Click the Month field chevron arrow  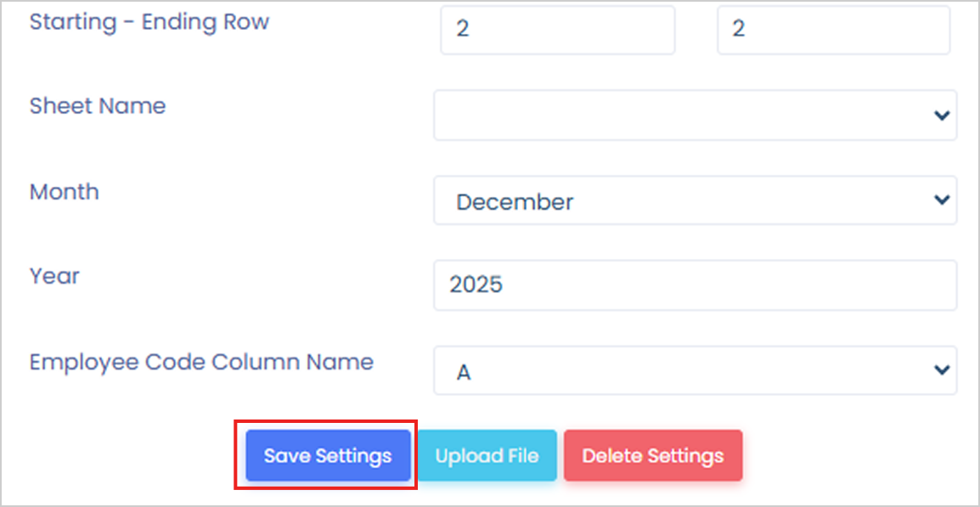(941, 200)
